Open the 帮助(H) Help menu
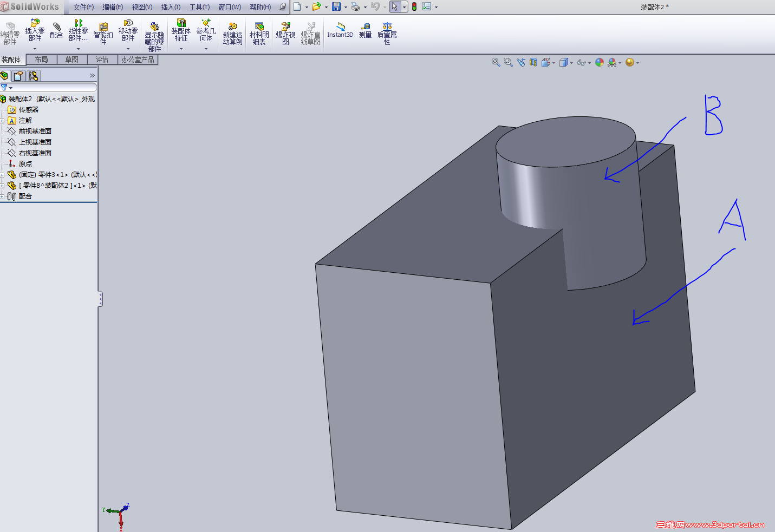This screenshot has height=532, width=775. pos(260,7)
